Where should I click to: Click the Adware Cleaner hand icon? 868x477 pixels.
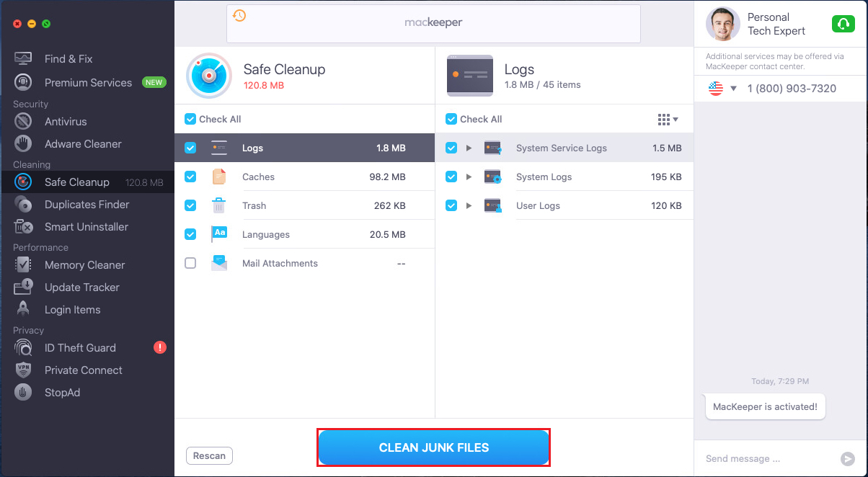point(23,143)
